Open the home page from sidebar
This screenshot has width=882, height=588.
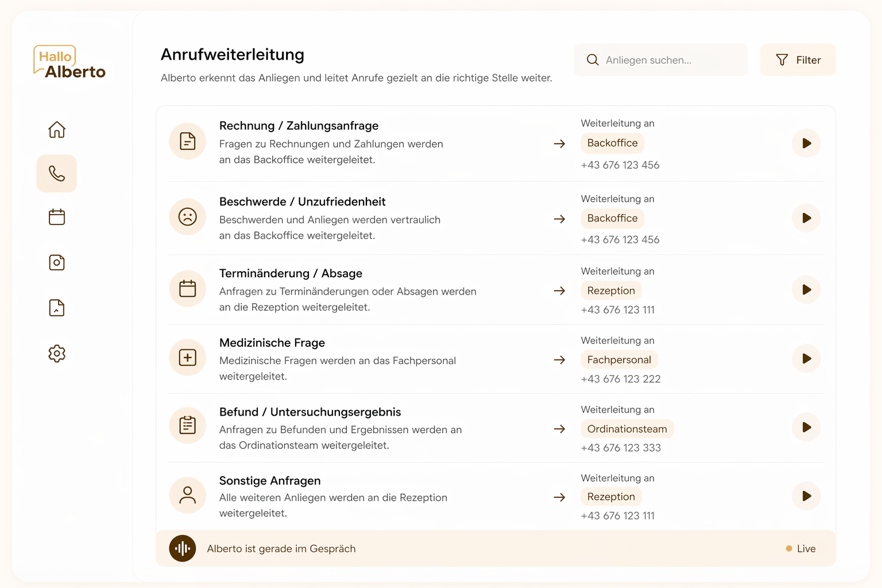coord(57,129)
